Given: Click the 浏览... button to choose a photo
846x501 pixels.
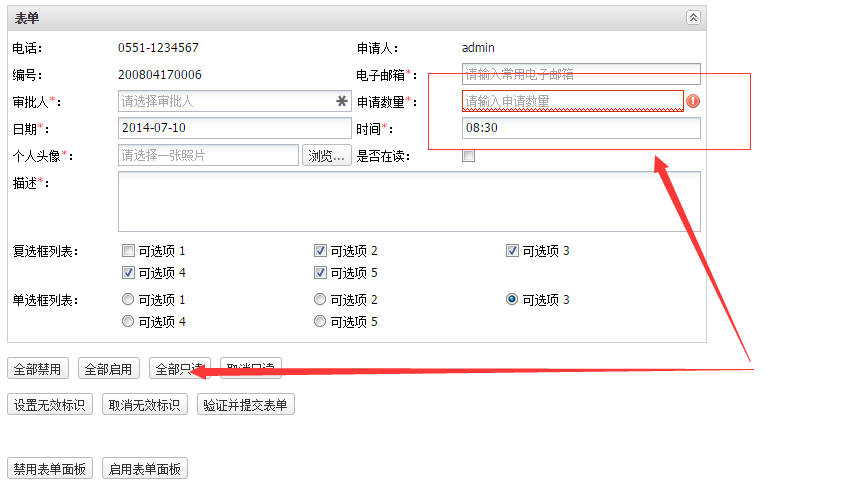Looking at the screenshot, I should (326, 155).
